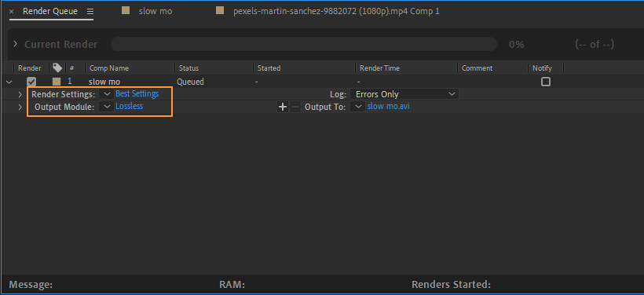Click the label tag column icon
This screenshot has width=644, height=295.
(x=57, y=67)
